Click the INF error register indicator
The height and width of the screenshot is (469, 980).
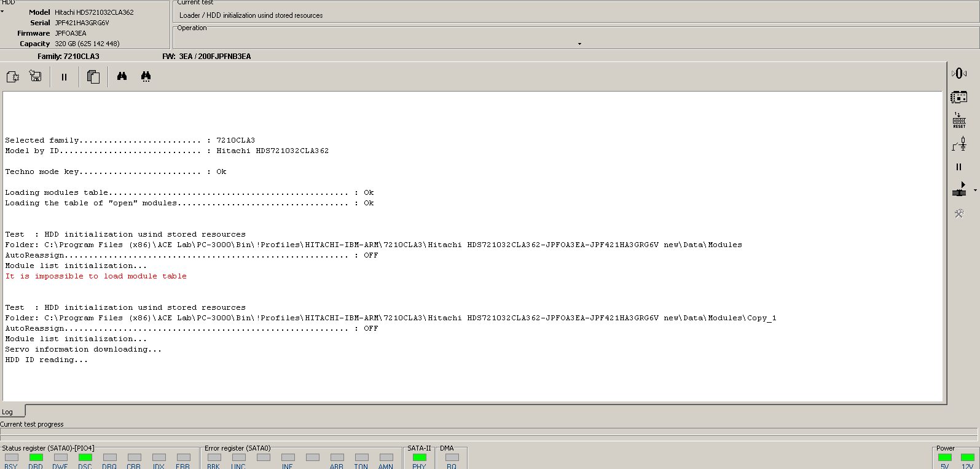(288, 457)
